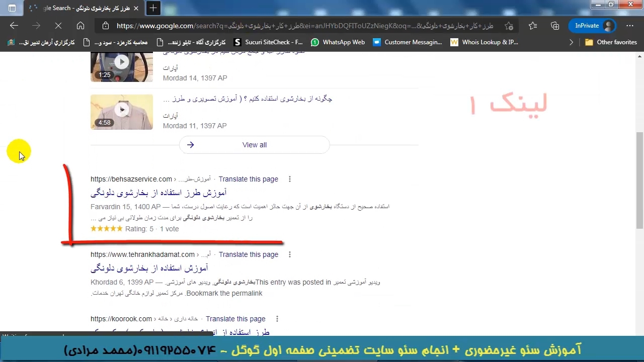Play the 4:58 video thumbnail

(x=122, y=112)
